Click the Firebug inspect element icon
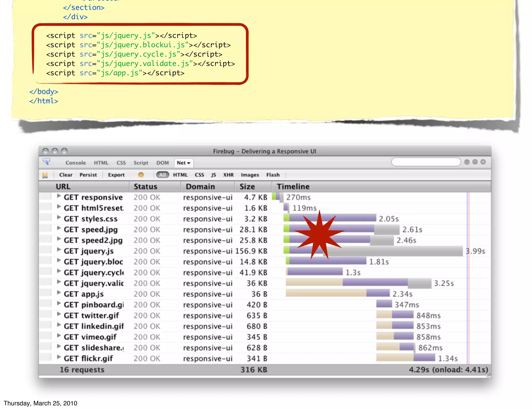The image size is (532, 409). point(46,162)
